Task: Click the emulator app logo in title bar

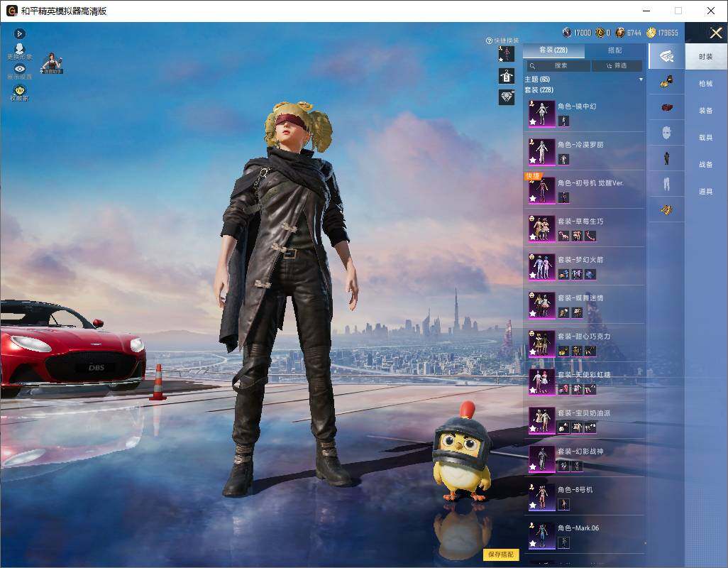Action: tap(11, 11)
